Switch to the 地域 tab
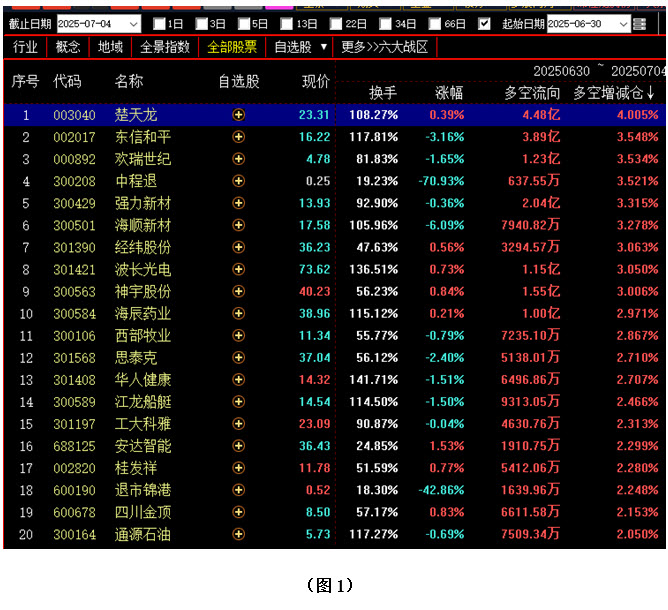The image size is (668, 610). pos(110,46)
